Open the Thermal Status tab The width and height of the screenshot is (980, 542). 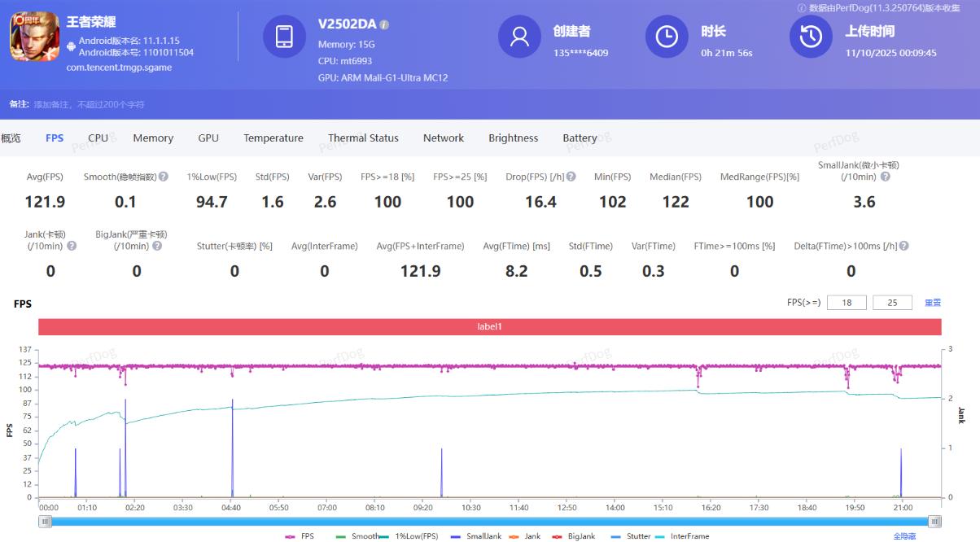coord(363,138)
